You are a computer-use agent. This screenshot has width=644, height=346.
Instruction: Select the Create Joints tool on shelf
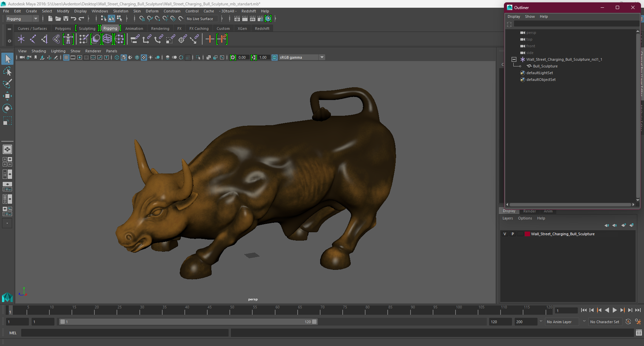33,39
